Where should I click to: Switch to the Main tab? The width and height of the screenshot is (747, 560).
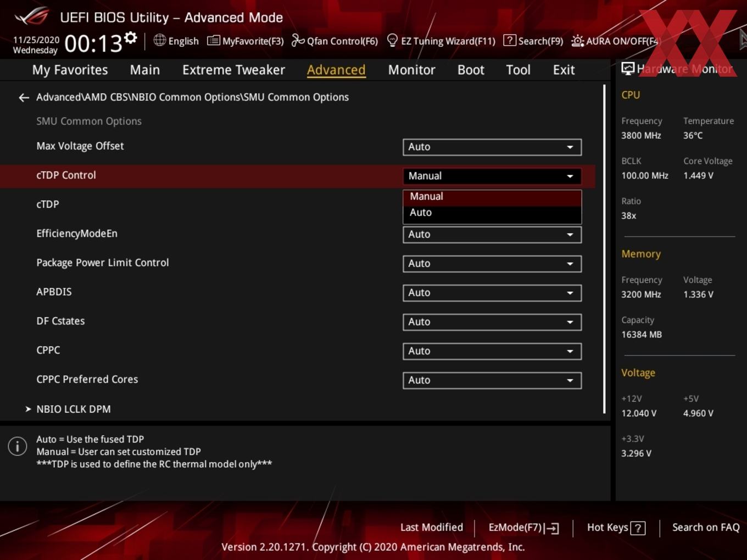coord(145,70)
